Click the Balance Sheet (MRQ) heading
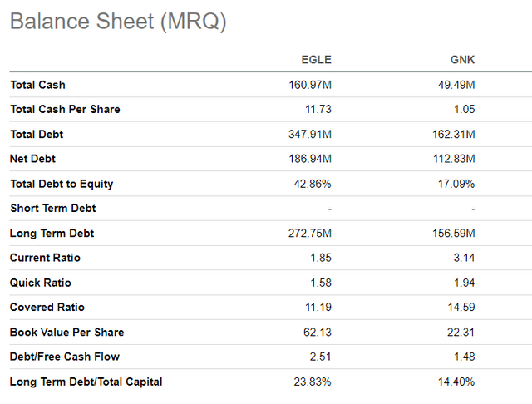 [118, 22]
